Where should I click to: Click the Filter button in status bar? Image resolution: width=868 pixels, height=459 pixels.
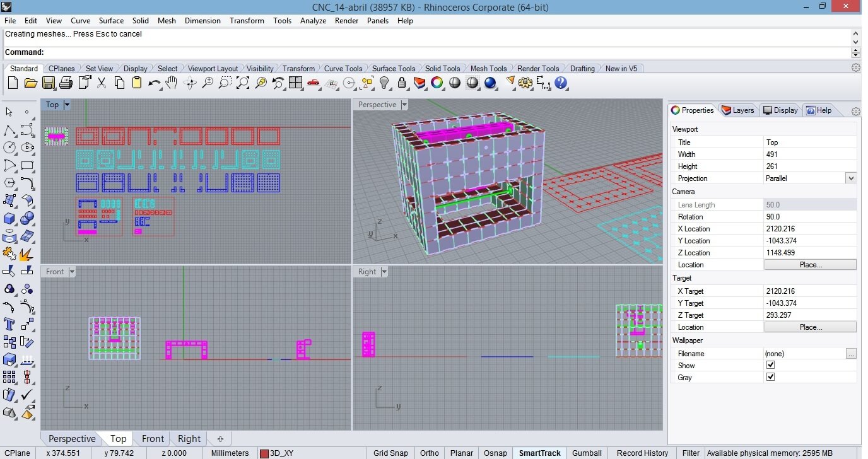[691, 453]
